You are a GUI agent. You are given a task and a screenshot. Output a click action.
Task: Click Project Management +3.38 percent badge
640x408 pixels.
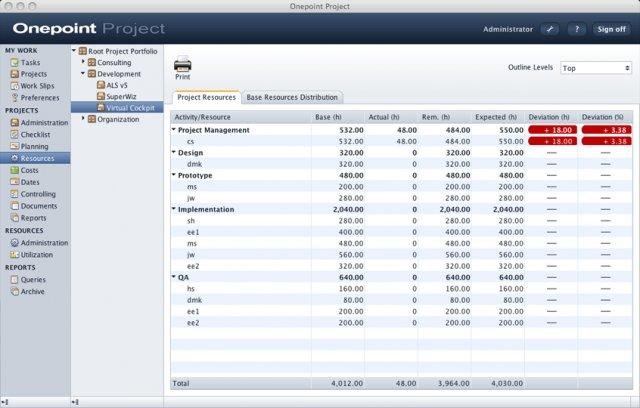coord(607,130)
